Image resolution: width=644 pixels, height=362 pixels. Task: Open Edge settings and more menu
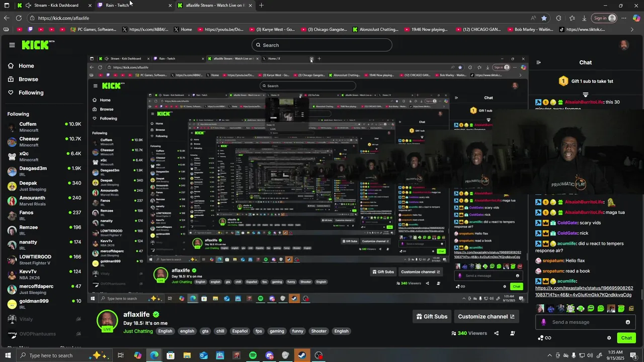[x=624, y=18]
